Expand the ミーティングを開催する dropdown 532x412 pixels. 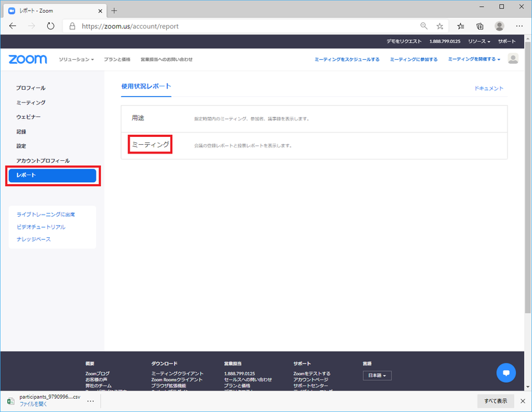click(x=474, y=59)
